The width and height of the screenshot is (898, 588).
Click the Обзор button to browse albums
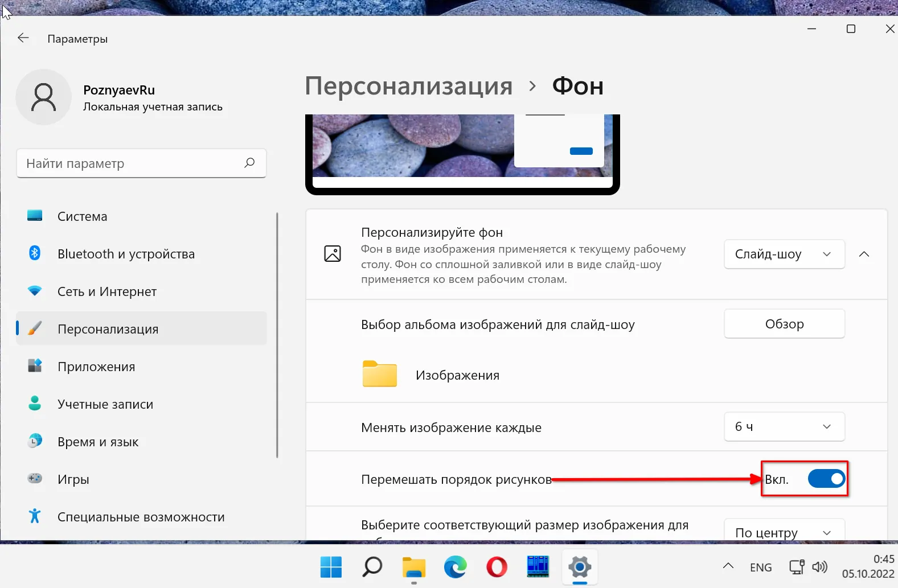tap(784, 324)
